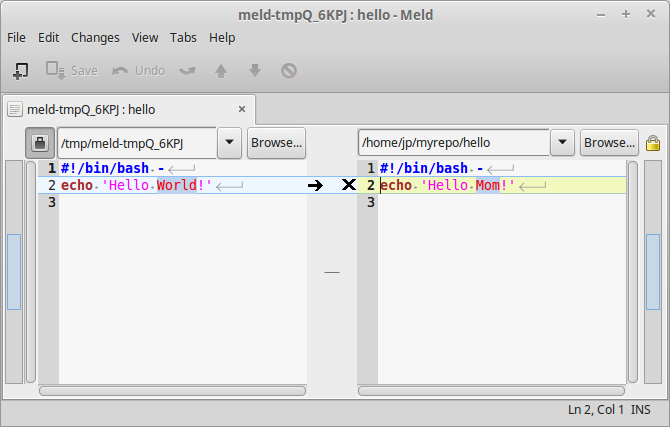
Task: Open the Help menu
Action: [x=222, y=38]
